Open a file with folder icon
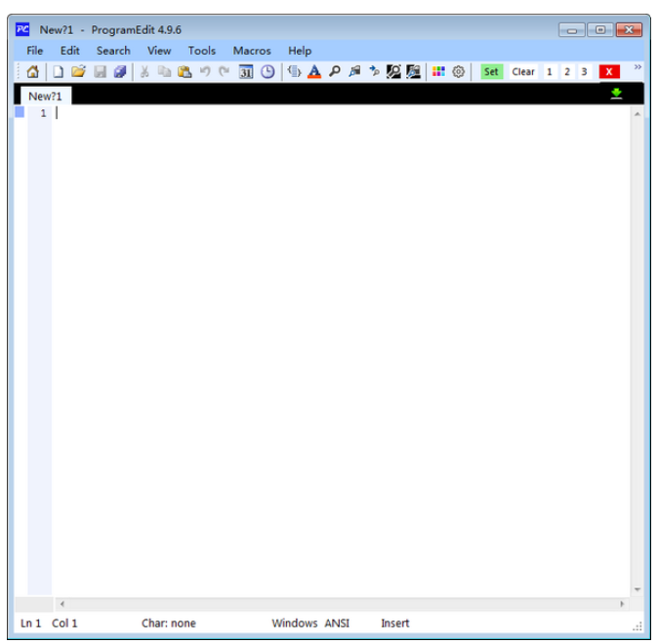The height and width of the screenshot is (644, 658). (x=78, y=71)
